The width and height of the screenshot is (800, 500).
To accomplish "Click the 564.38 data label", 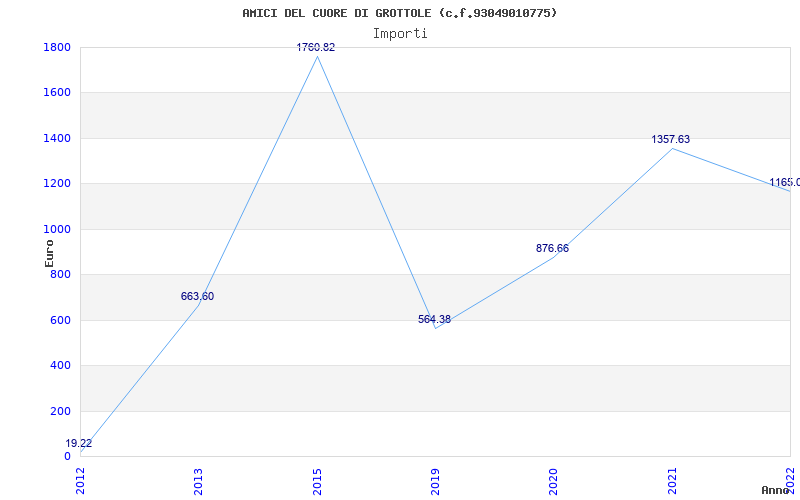I will 434,319.
